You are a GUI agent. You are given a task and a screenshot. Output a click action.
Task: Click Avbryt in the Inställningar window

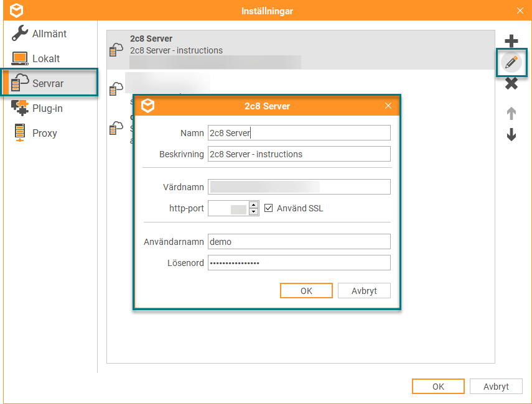tap(496, 387)
